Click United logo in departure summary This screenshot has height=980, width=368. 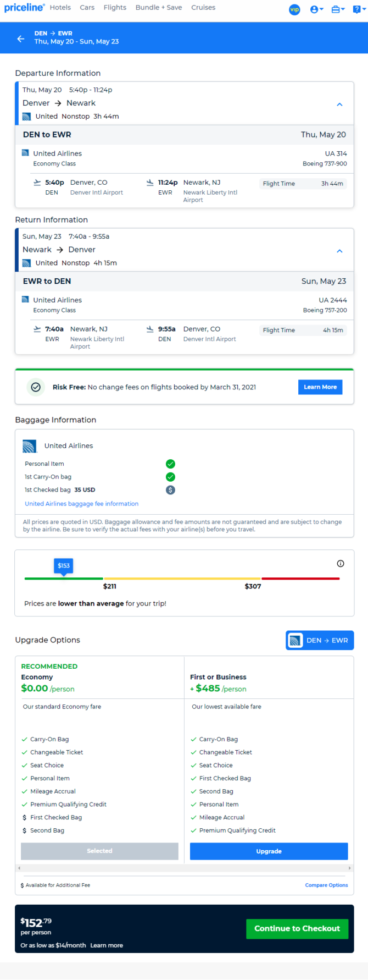pyautogui.click(x=26, y=117)
